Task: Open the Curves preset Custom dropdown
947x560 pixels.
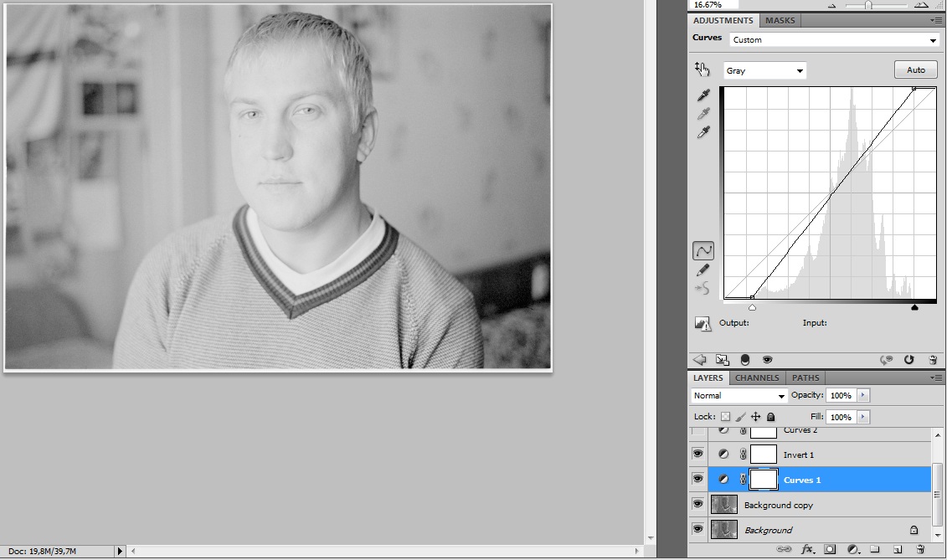Action: coord(834,40)
